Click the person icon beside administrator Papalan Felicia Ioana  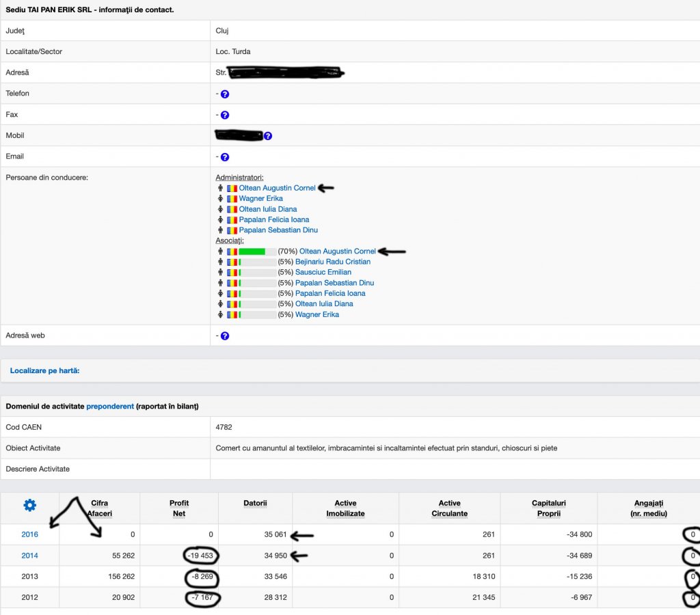pyautogui.click(x=220, y=219)
